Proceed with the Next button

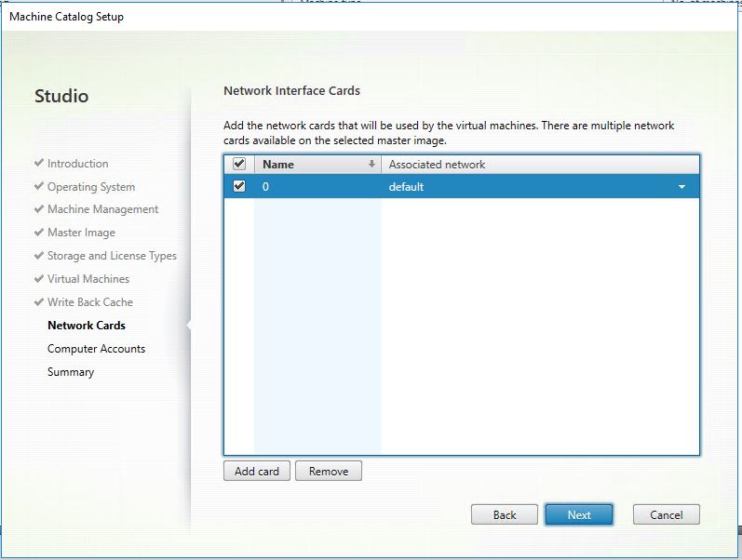(x=579, y=514)
